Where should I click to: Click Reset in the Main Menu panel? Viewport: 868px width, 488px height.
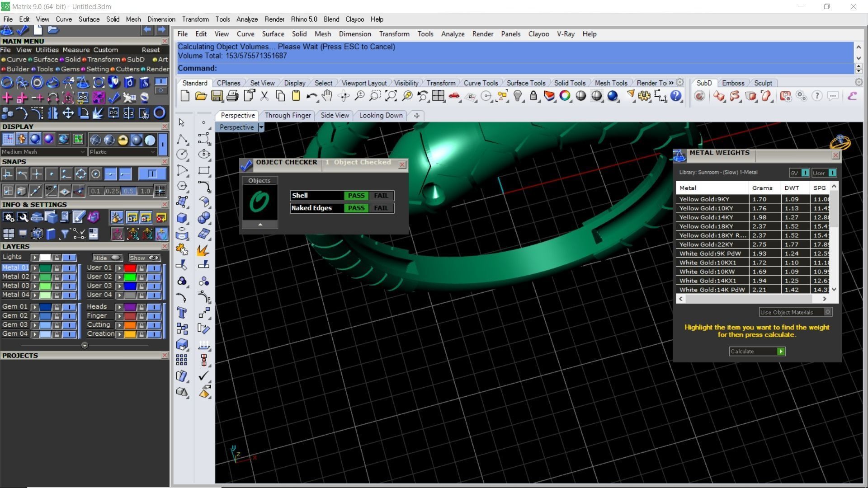tap(151, 50)
